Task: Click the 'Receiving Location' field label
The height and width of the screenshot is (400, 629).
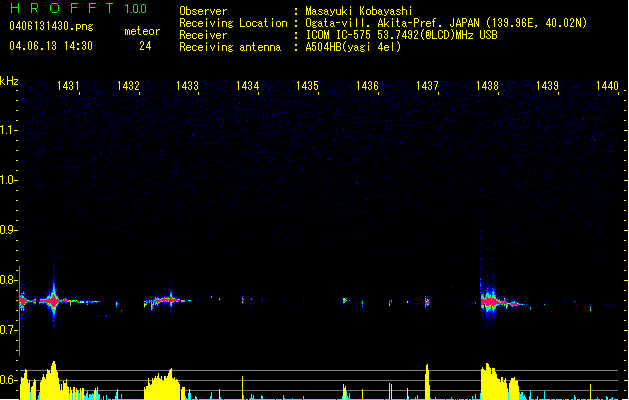Action: tap(233, 23)
